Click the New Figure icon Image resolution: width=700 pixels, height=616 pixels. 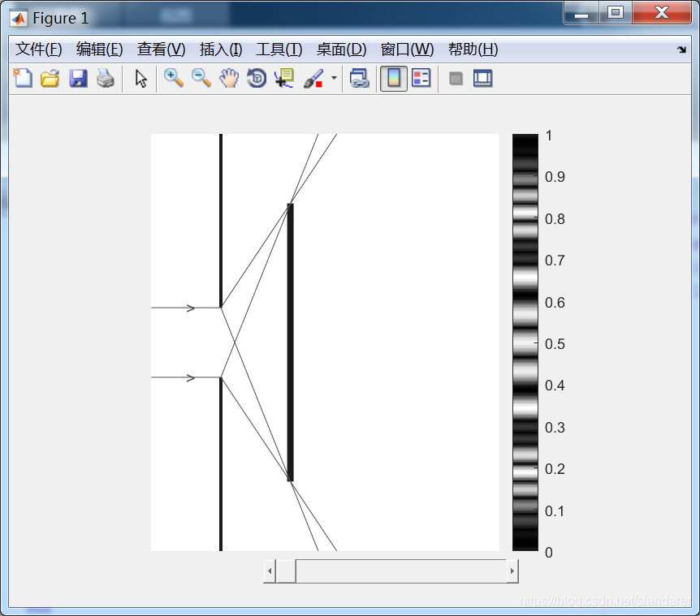(22, 79)
